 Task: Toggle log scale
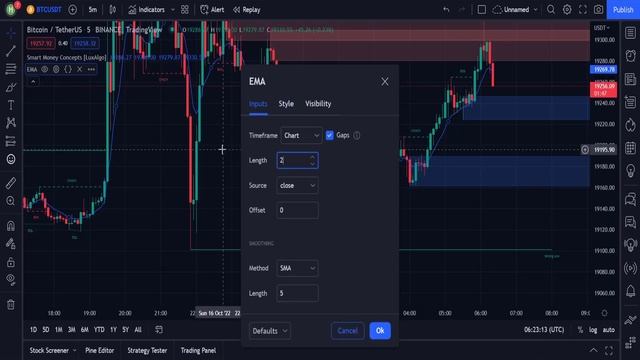tap(593, 330)
